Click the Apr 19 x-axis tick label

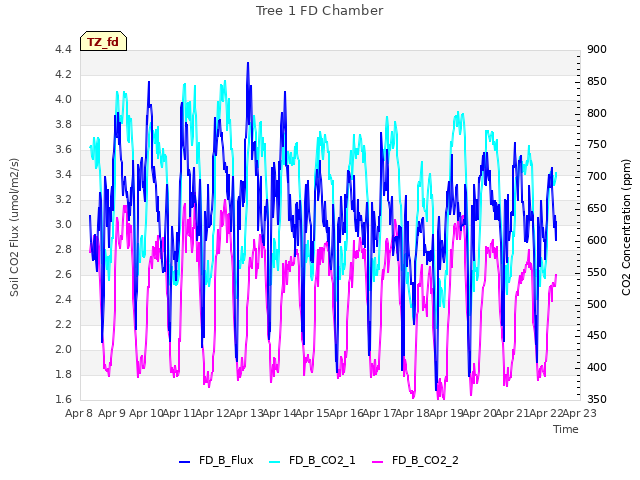point(446,413)
